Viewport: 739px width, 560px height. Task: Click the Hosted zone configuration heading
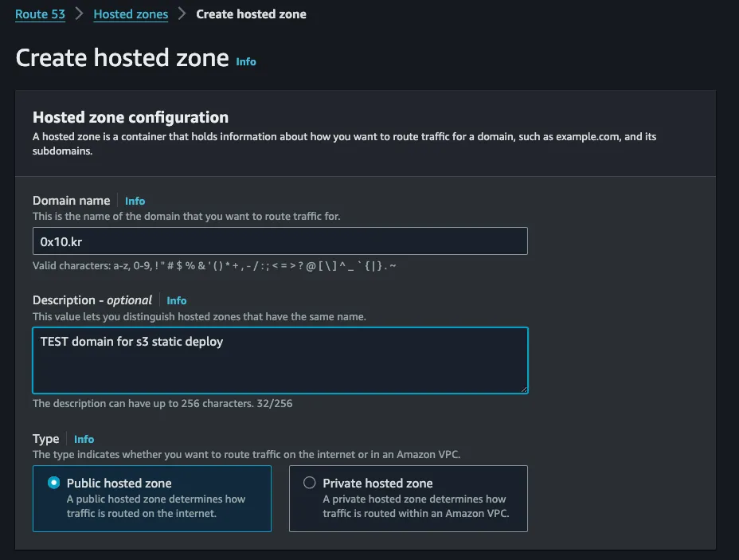click(x=131, y=117)
